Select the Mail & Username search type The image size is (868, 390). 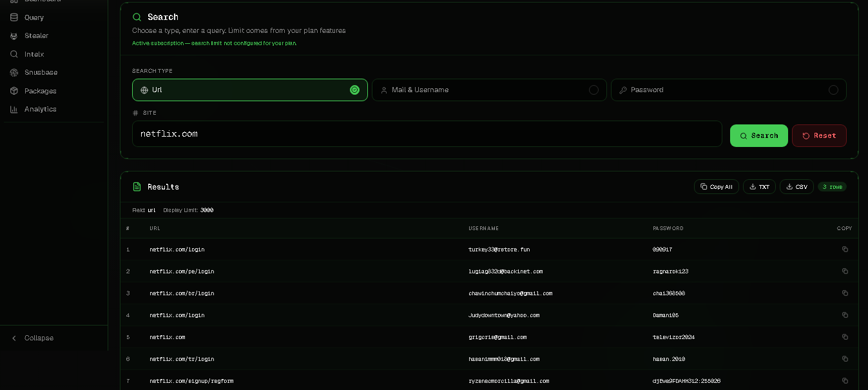[489, 90]
